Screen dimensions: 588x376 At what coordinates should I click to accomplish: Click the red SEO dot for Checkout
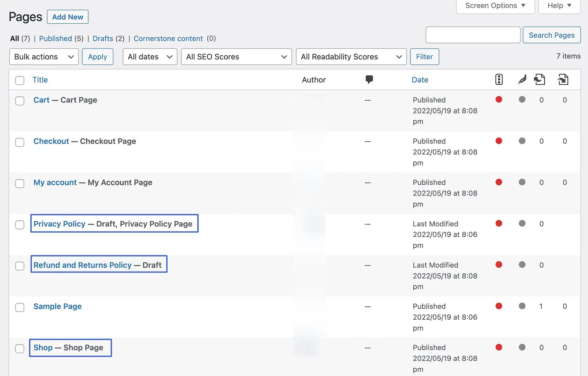(x=499, y=141)
